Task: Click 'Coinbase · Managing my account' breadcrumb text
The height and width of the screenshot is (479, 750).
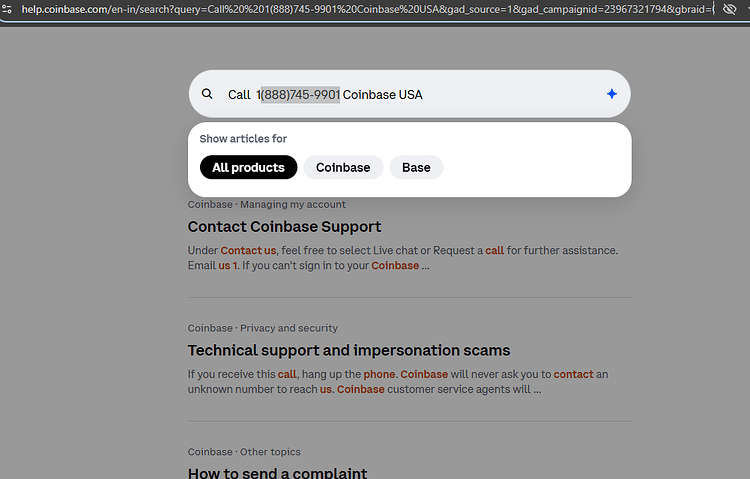Action: click(266, 204)
